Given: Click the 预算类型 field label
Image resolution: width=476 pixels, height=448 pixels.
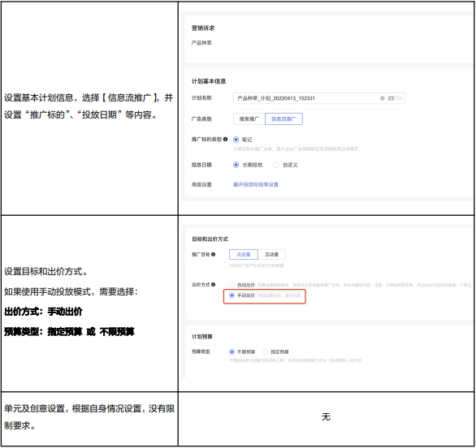Looking at the screenshot, I should pos(201,351).
